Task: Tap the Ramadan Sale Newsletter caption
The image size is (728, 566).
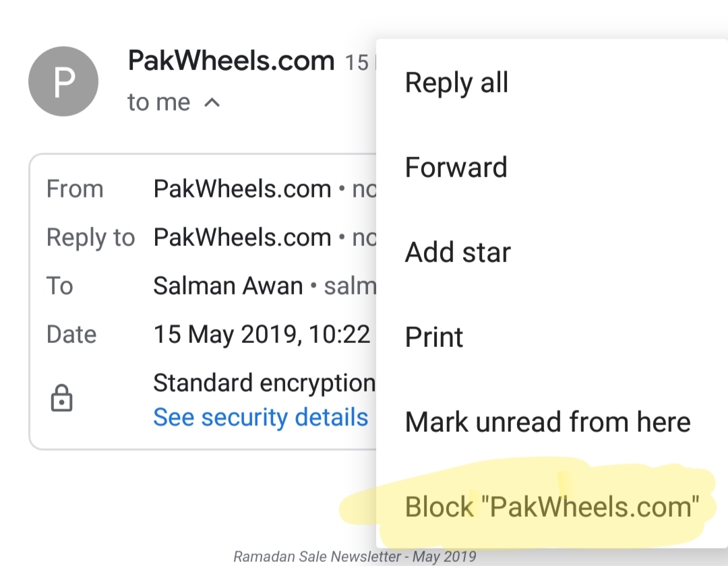Action: click(355, 557)
